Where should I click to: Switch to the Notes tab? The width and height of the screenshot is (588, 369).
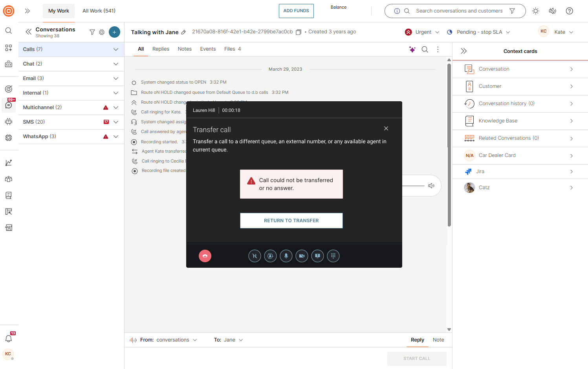tap(185, 49)
